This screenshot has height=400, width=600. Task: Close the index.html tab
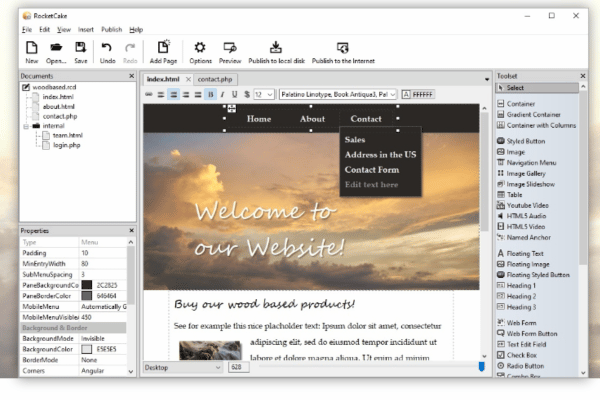click(x=188, y=79)
